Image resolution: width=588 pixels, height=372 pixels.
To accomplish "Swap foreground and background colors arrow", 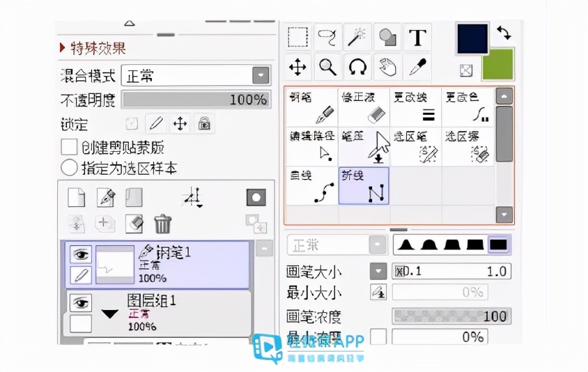I will 504,33.
